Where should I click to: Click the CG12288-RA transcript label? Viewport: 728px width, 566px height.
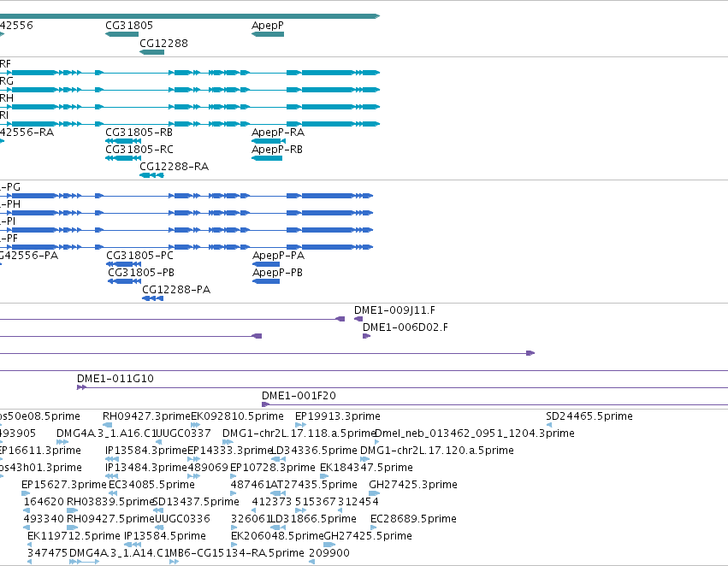coord(175,167)
